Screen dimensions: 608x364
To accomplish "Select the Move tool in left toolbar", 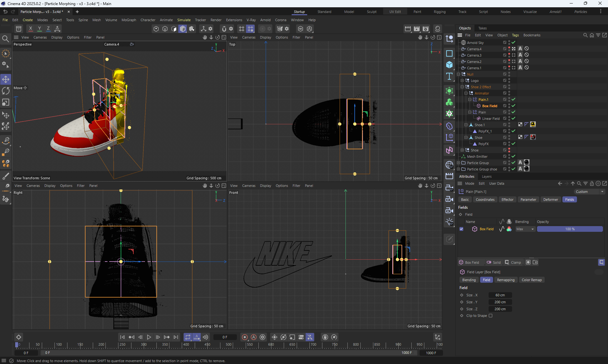I will pyautogui.click(x=6, y=79).
